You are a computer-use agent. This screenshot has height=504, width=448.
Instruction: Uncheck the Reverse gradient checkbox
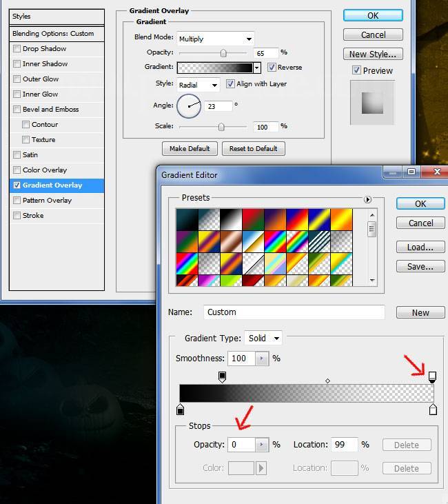point(272,68)
